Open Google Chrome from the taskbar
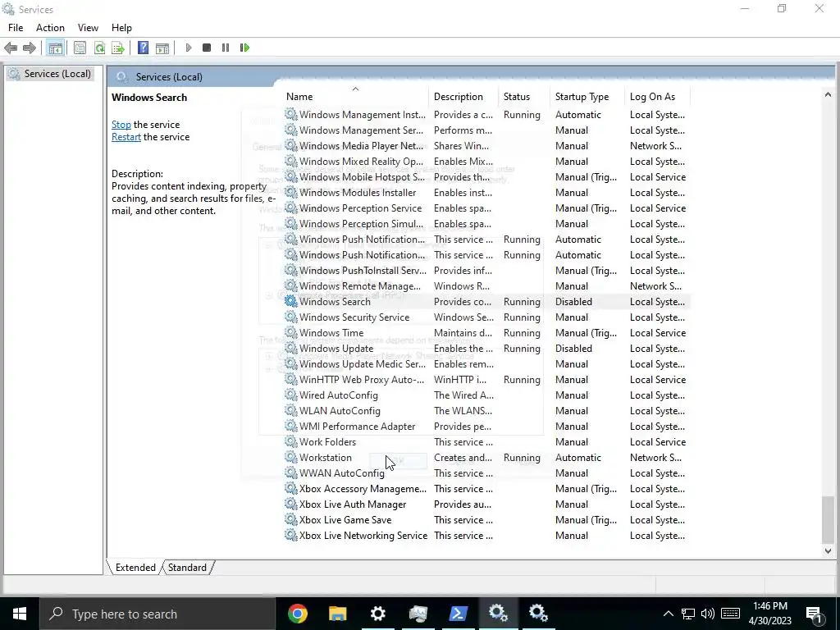Viewport: 840px width, 630px height. click(x=297, y=614)
